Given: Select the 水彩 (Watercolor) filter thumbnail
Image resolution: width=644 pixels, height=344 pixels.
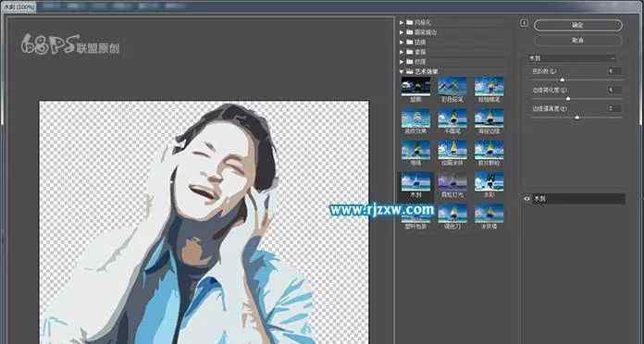Looking at the screenshot, I should click(x=489, y=182).
